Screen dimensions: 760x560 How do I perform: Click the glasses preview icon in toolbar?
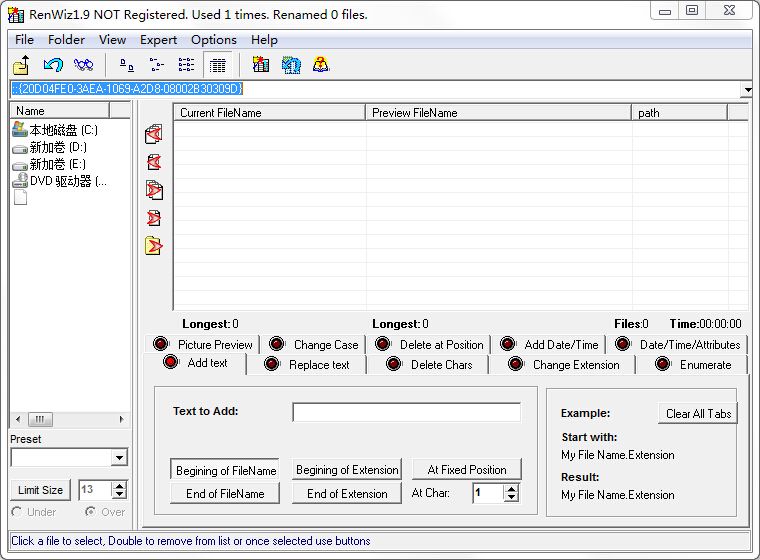(x=83, y=64)
